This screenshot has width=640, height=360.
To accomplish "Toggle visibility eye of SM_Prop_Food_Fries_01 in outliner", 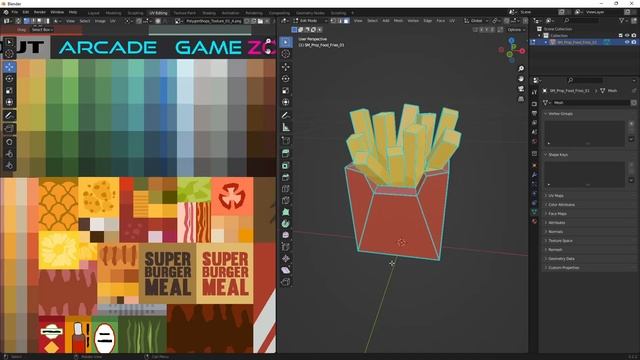I will 627,42.
